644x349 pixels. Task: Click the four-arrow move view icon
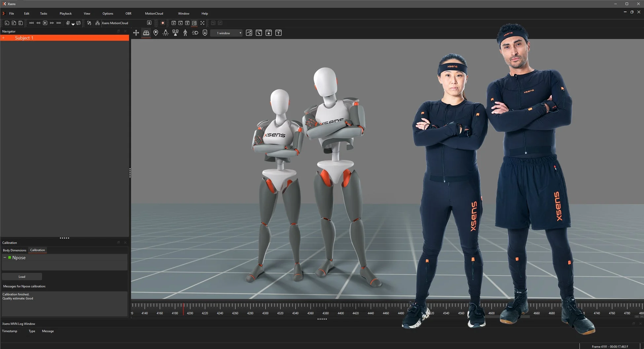tap(136, 33)
